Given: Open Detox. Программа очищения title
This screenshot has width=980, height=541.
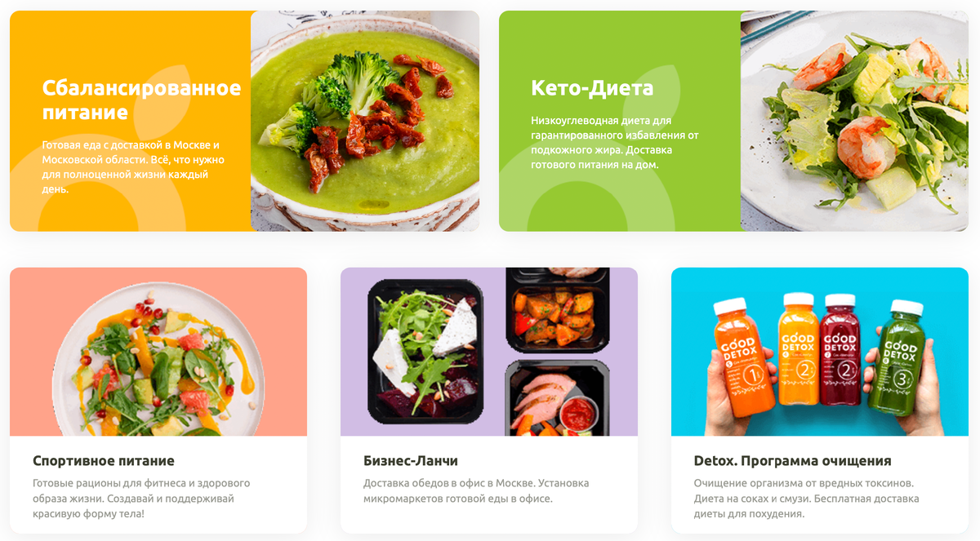Looking at the screenshot, I should point(792,461).
